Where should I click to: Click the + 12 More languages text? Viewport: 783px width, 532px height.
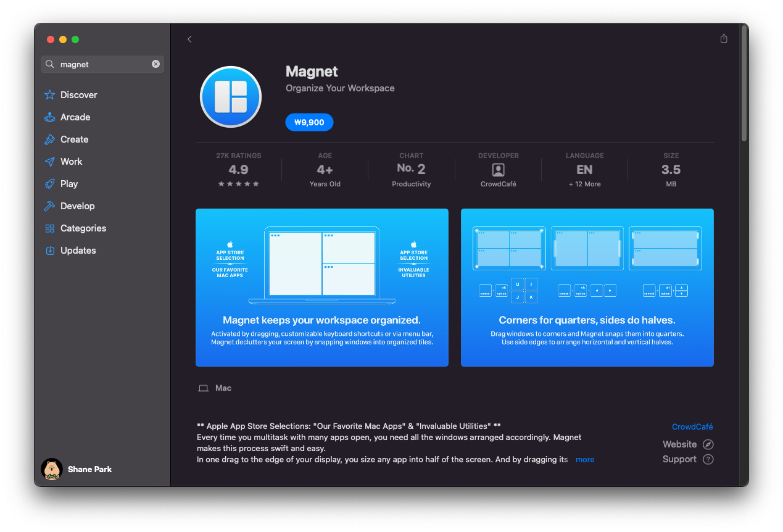click(x=584, y=184)
